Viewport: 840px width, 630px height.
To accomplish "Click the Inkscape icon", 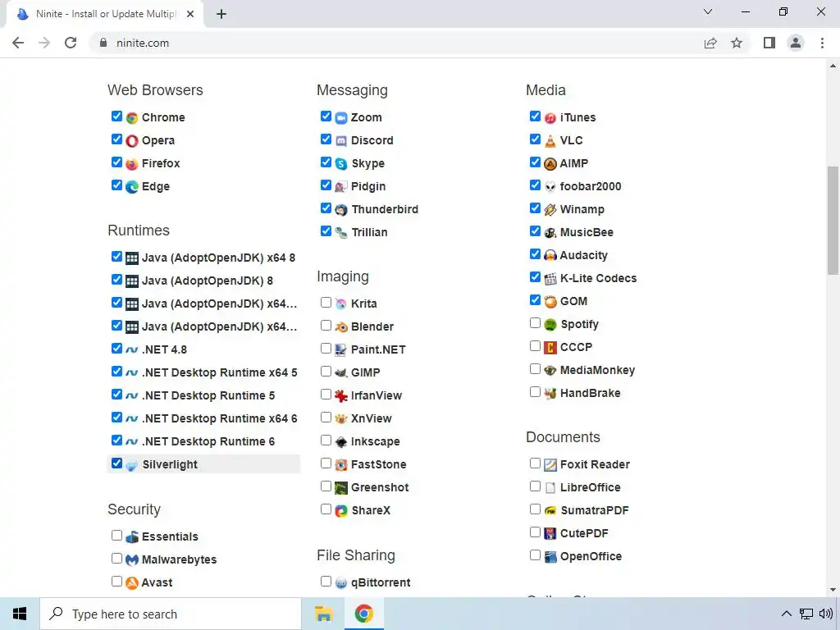I will (341, 442).
